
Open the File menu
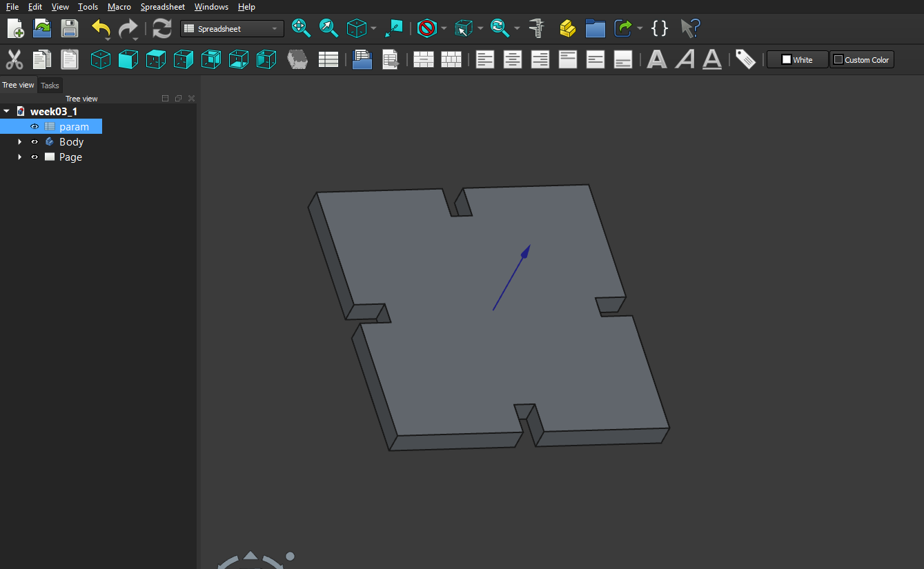coord(12,7)
